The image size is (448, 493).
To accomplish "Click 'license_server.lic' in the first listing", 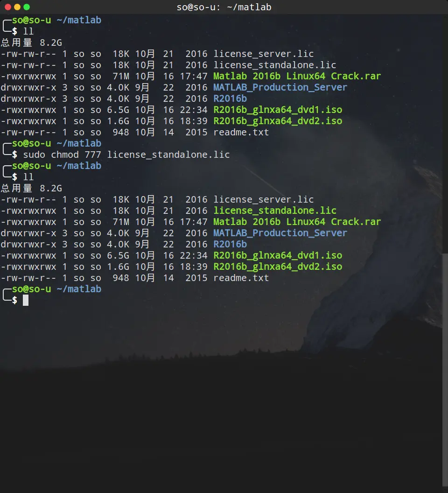I will 264,54.
